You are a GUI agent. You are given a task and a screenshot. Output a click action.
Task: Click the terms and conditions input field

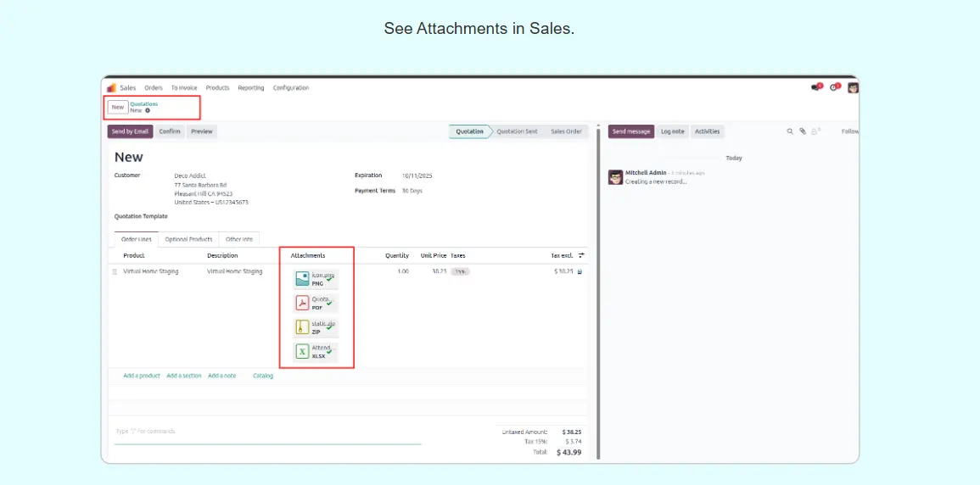(267, 432)
